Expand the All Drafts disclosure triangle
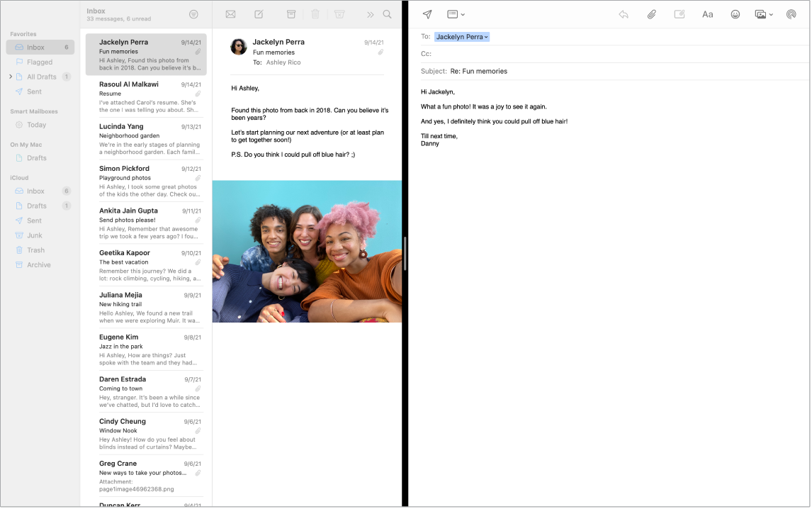The width and height of the screenshot is (812, 509). click(x=11, y=77)
